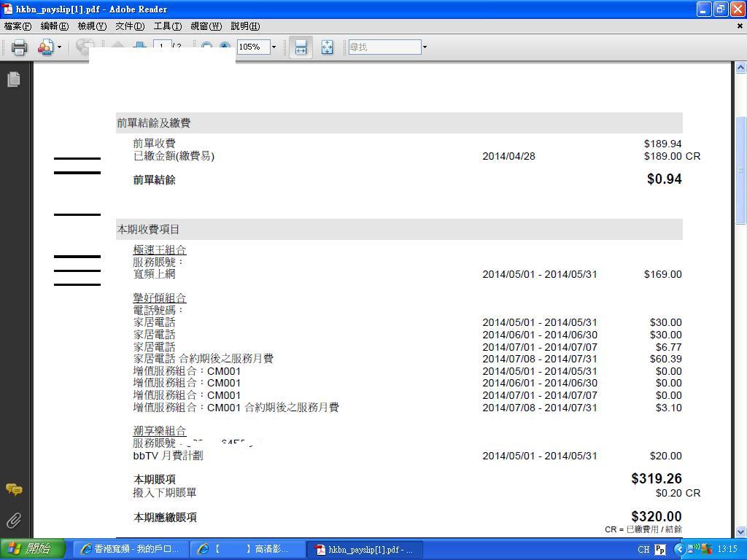Click the Windows 開始 Start button

tap(32, 549)
